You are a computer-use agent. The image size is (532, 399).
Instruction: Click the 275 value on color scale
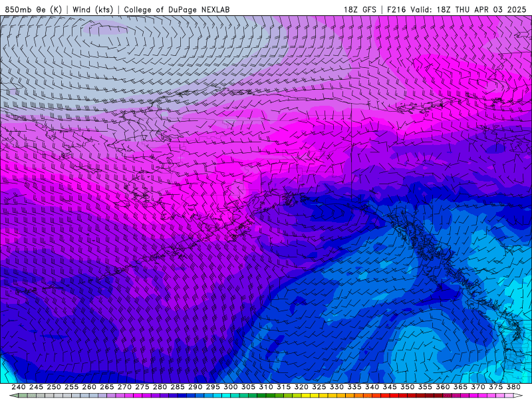click(x=142, y=387)
